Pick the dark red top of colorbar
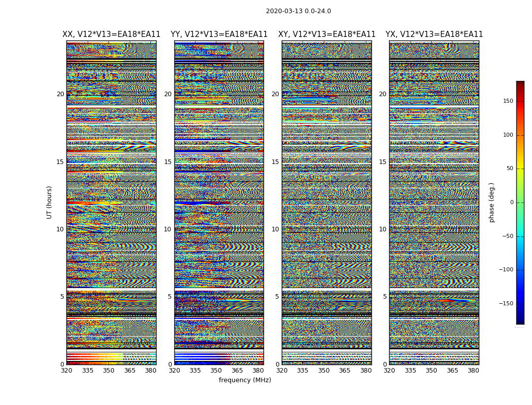 [x=520, y=84]
